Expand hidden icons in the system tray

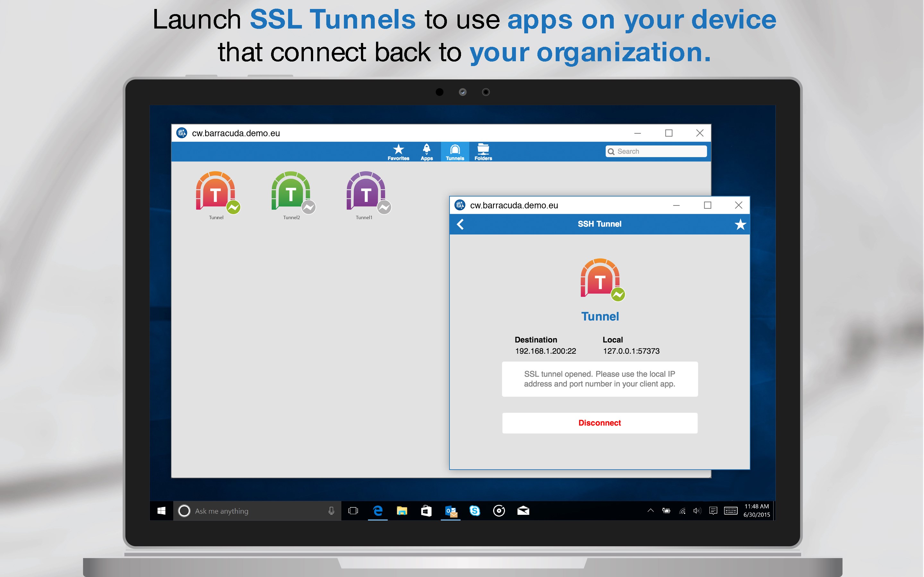point(650,511)
